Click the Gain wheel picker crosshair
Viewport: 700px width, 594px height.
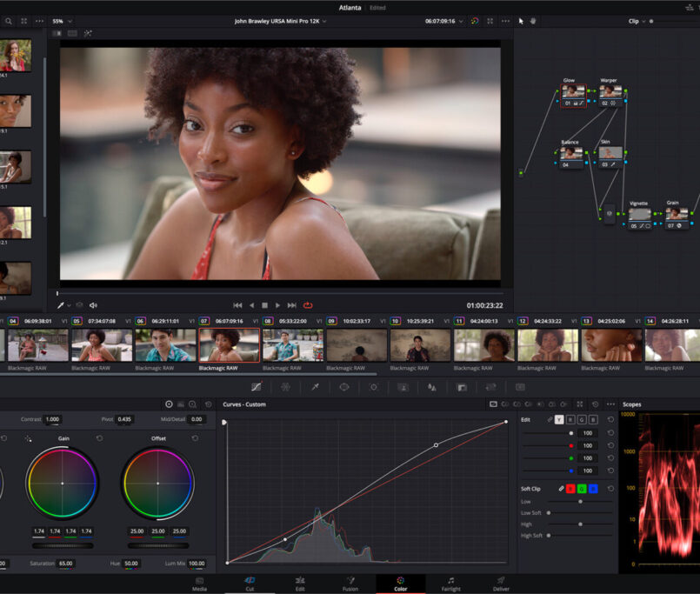pyautogui.click(x=28, y=439)
